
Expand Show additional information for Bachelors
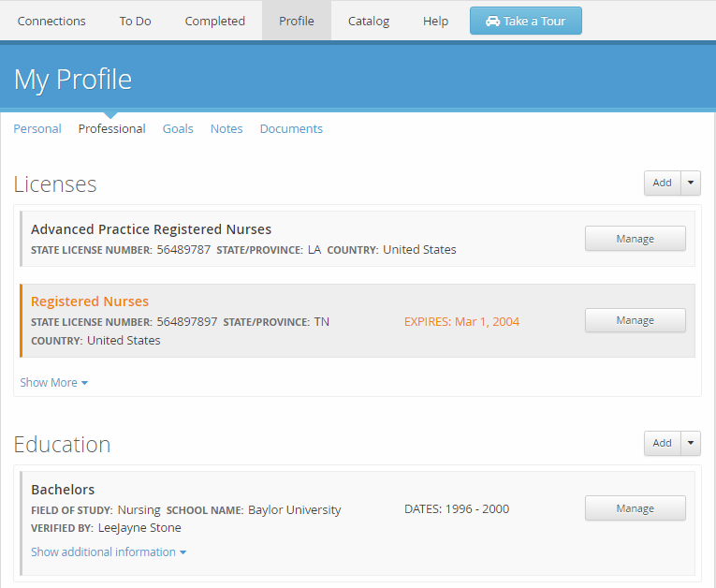pos(109,551)
